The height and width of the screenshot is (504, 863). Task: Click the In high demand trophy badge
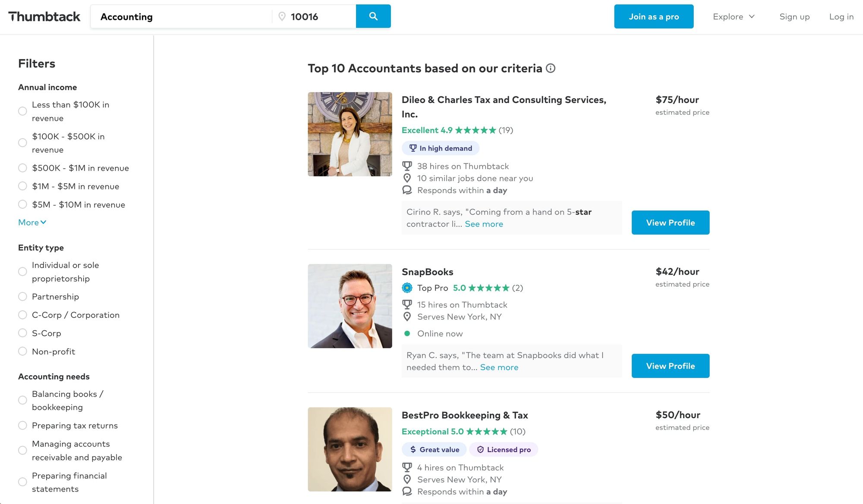coord(440,148)
